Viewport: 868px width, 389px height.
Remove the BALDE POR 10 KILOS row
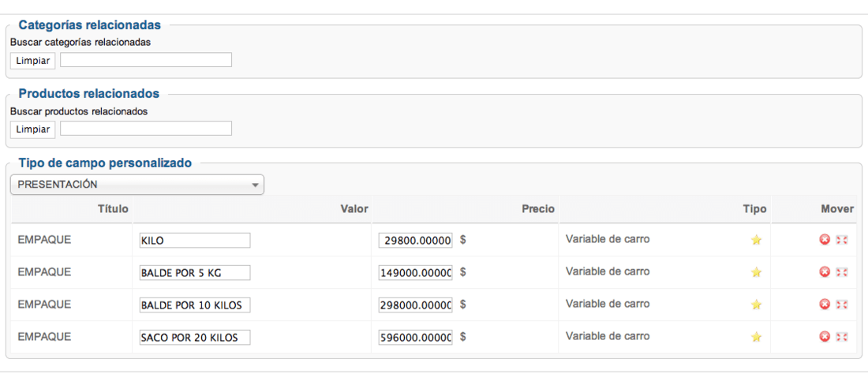(x=825, y=304)
